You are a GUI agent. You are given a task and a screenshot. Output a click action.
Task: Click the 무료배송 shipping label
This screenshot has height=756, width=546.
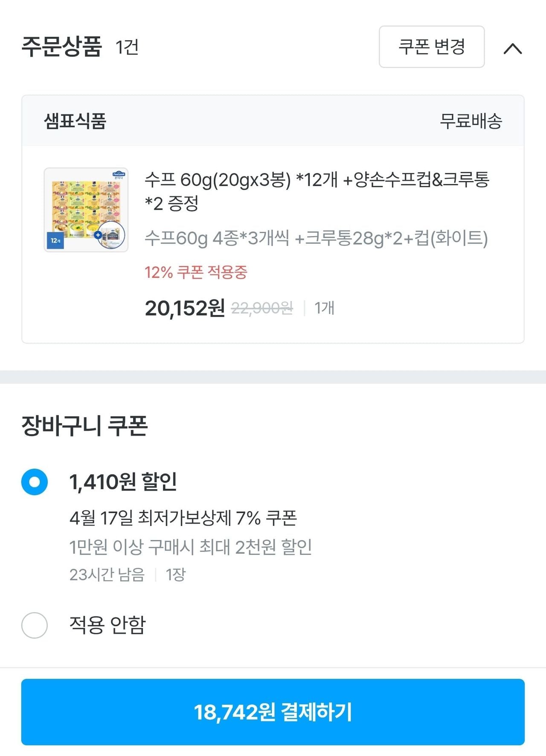click(471, 121)
